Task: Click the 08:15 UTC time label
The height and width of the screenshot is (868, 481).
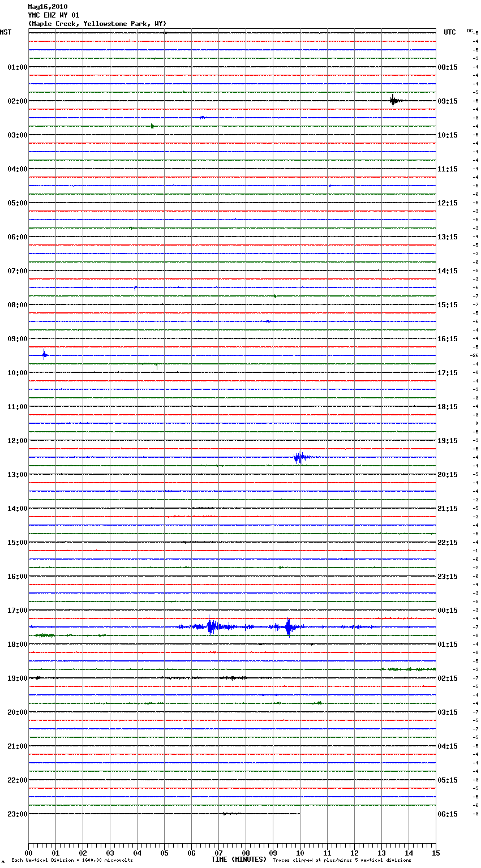Action: coord(448,67)
